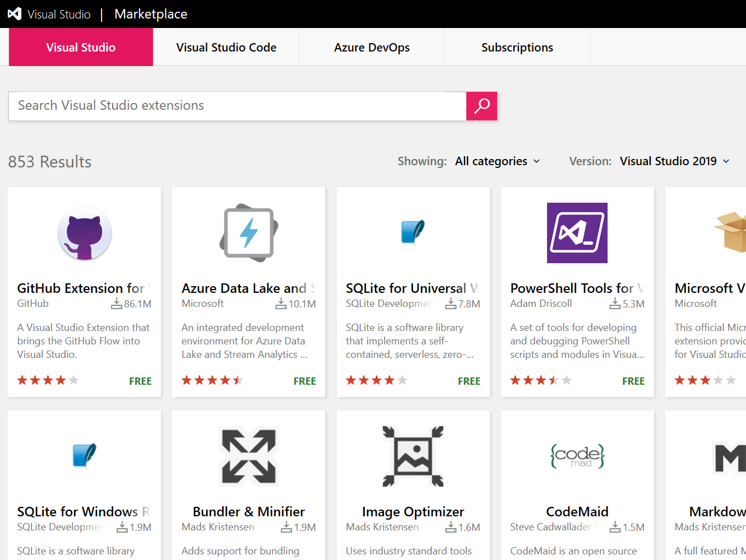Focus the Search Visual Studio extensions field

[238, 106]
